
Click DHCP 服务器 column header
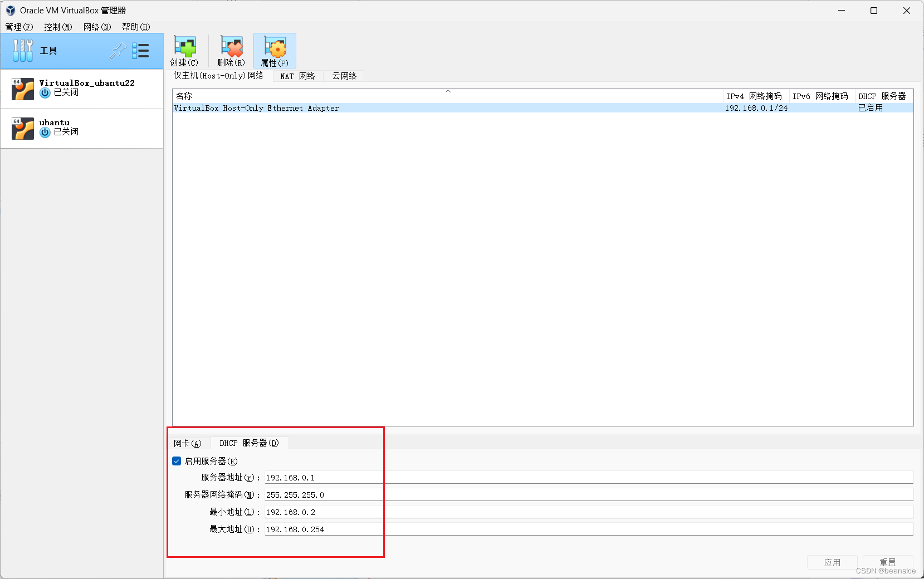(884, 96)
